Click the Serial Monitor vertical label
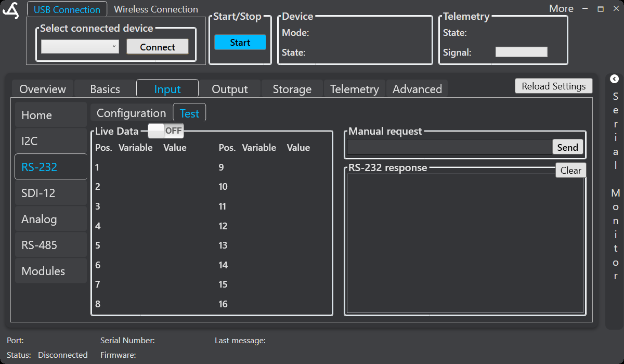 point(616,186)
